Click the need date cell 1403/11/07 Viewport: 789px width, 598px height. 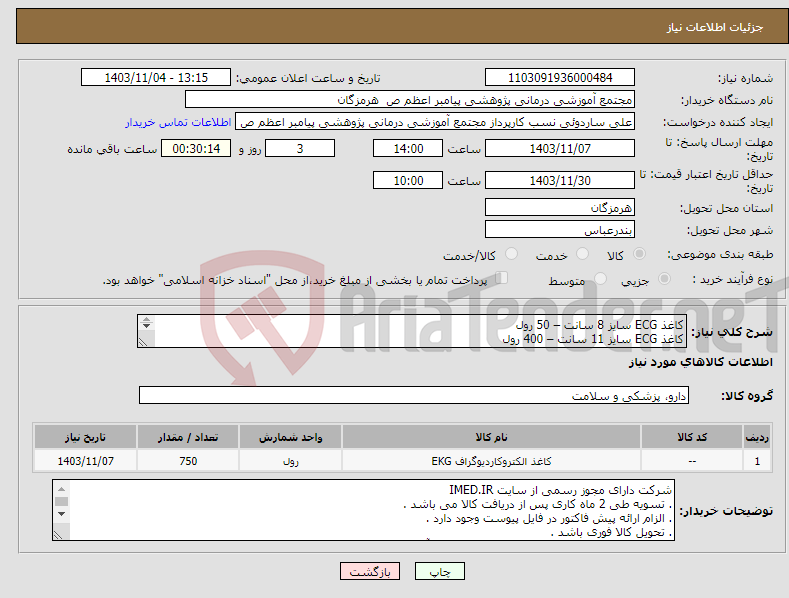pos(85,461)
